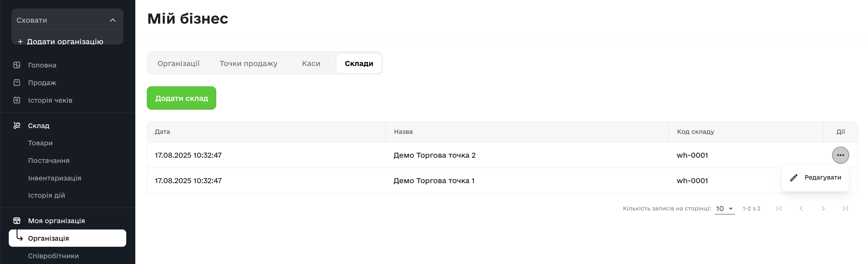This screenshot has width=868, height=264.
Task: Open the records per page dropdown
Action: click(x=725, y=209)
